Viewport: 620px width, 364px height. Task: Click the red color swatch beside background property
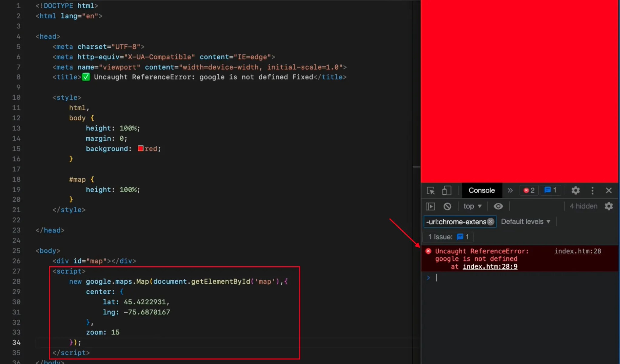pyautogui.click(x=140, y=148)
